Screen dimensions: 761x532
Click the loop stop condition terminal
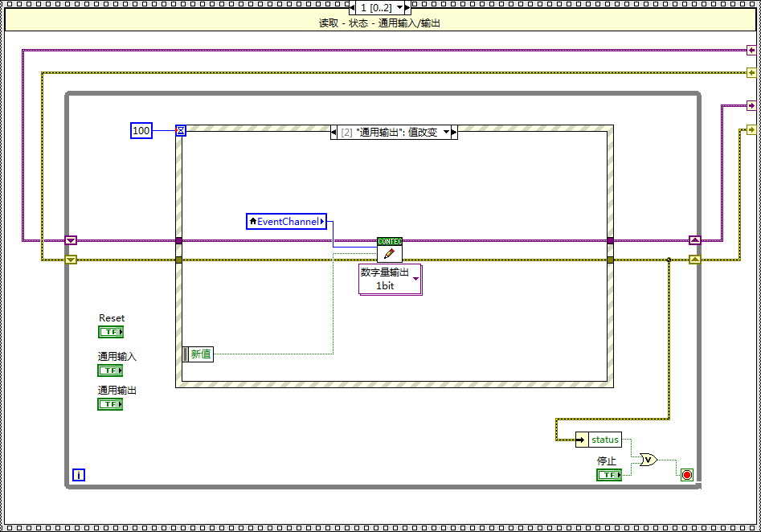pos(686,475)
